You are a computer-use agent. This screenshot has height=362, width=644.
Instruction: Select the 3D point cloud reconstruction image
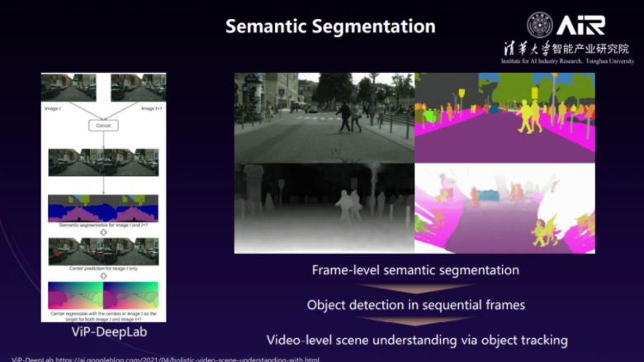[x=504, y=207]
